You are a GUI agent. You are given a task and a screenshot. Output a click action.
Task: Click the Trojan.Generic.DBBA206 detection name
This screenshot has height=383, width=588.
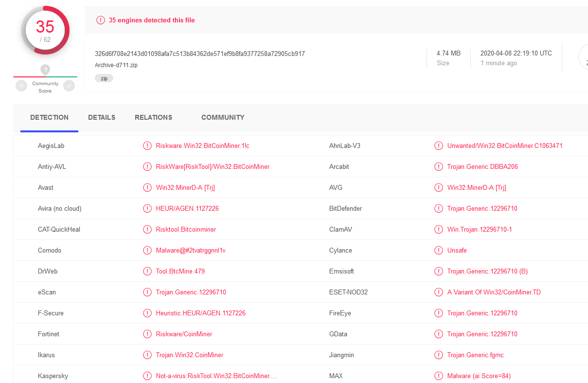pyautogui.click(x=482, y=166)
